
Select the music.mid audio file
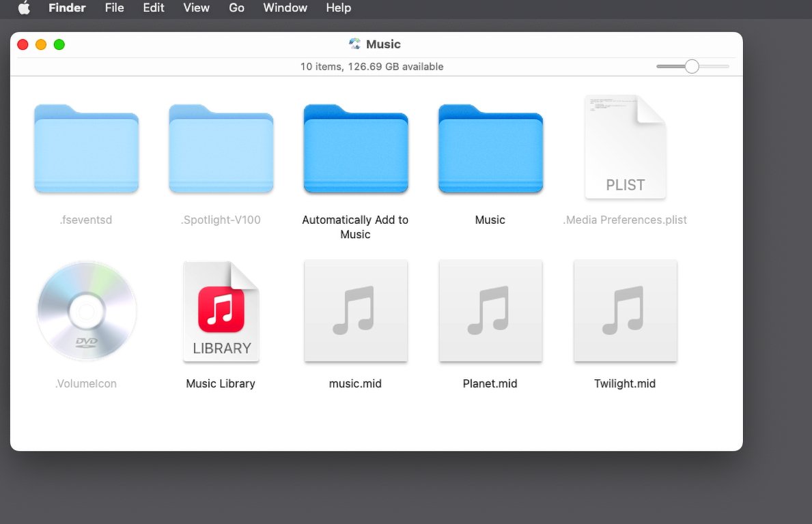click(x=355, y=311)
